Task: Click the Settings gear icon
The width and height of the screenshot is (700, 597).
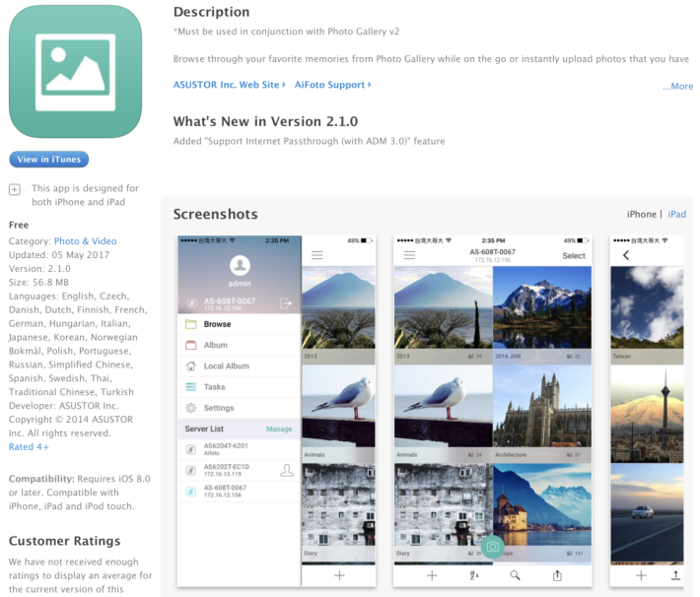Action: tap(190, 408)
